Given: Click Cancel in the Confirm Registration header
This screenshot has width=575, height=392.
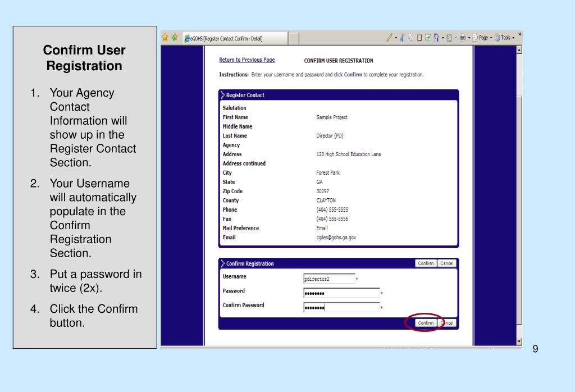Looking at the screenshot, I should point(446,263).
